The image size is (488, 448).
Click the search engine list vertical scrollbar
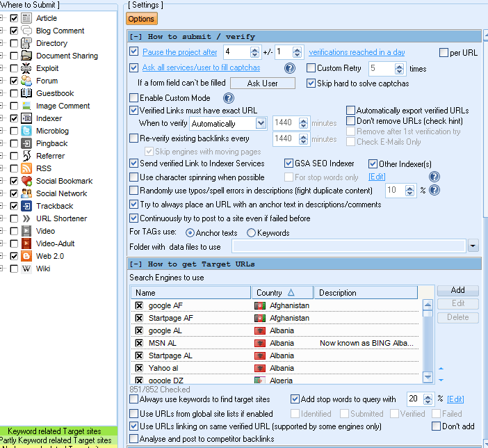(x=428, y=341)
